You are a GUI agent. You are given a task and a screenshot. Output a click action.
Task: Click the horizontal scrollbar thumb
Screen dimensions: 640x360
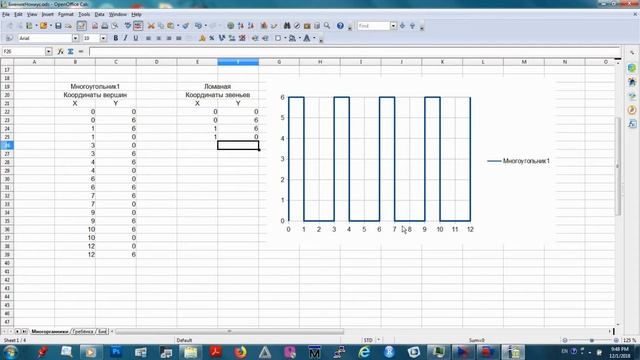click(229, 331)
